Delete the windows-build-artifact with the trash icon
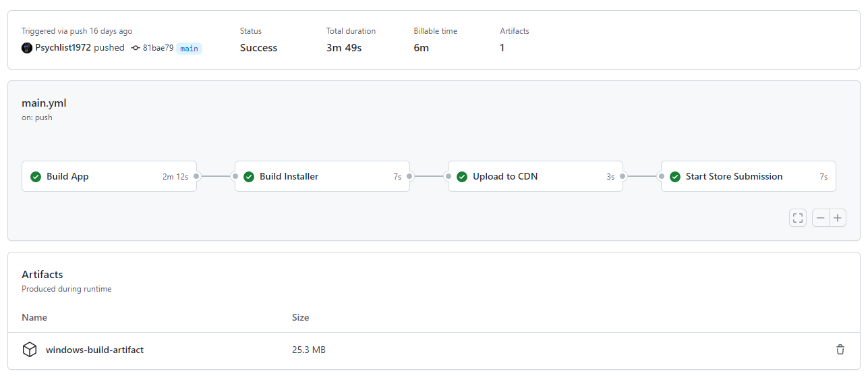This screenshot has height=376, width=868. coord(840,350)
